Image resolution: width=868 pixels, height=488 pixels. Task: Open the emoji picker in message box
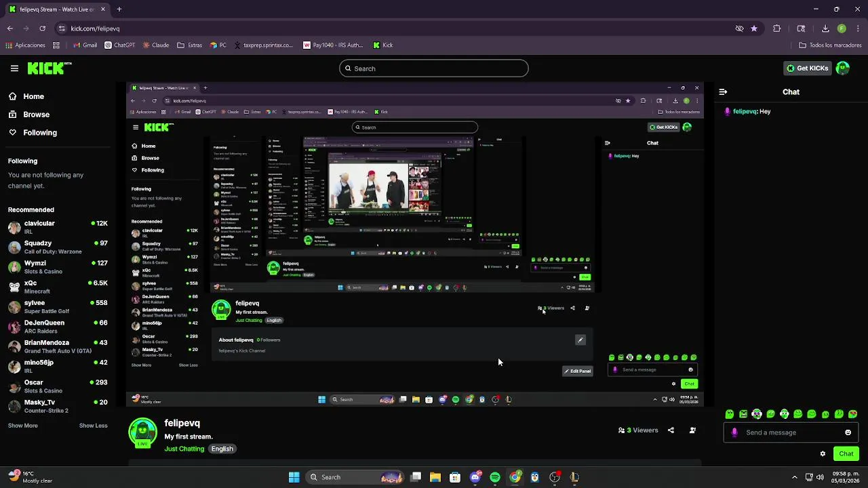[x=848, y=432]
